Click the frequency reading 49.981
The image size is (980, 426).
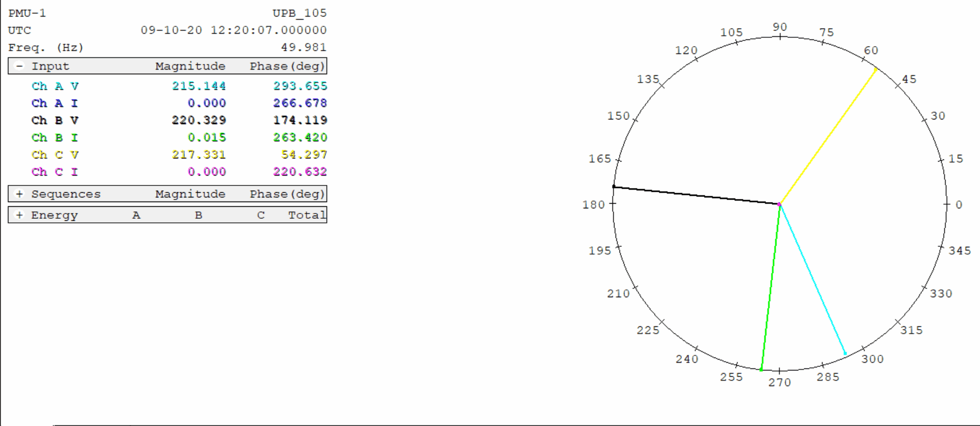point(304,48)
